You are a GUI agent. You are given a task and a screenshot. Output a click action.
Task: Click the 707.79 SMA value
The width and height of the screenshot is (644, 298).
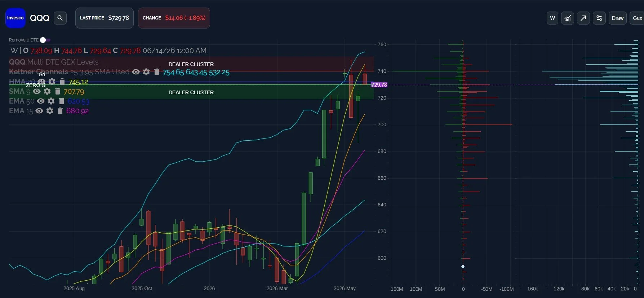coord(74,92)
